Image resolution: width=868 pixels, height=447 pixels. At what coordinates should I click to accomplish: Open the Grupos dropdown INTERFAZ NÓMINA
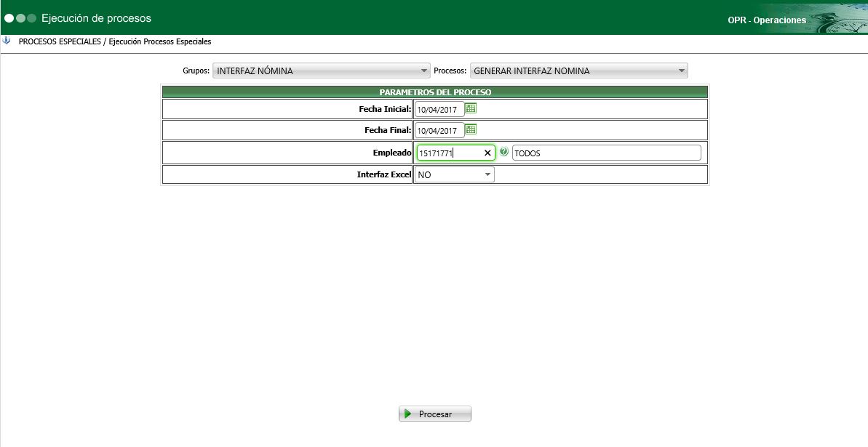321,71
